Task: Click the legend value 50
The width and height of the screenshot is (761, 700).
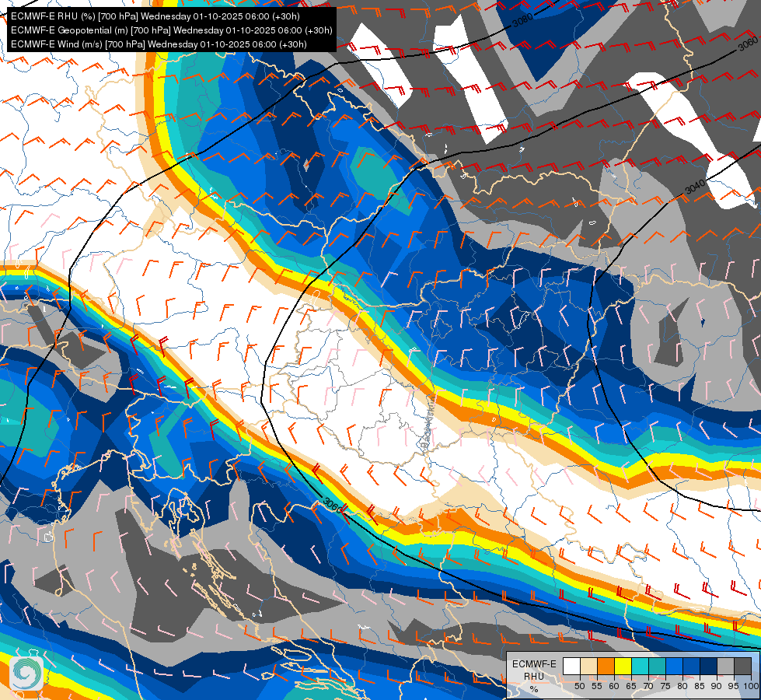Action: click(x=579, y=686)
